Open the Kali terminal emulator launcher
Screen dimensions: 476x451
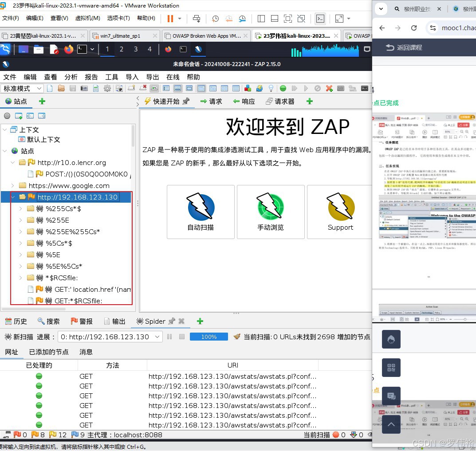(x=82, y=49)
